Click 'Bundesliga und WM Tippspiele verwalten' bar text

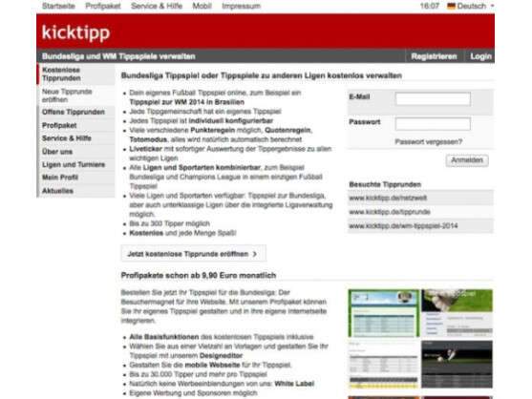(x=118, y=56)
